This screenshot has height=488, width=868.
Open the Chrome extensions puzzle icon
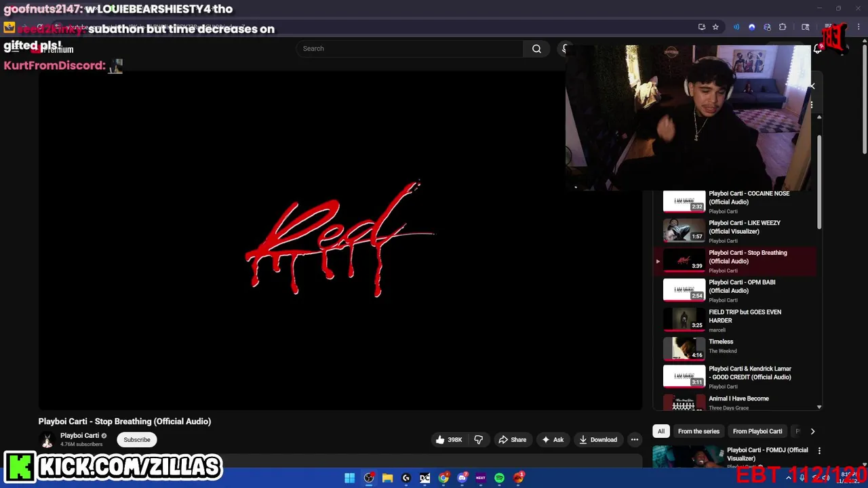[783, 27]
